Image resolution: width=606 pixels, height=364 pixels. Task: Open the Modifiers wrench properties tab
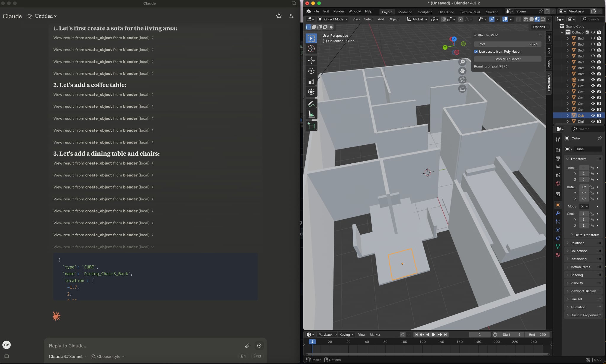coord(558,213)
